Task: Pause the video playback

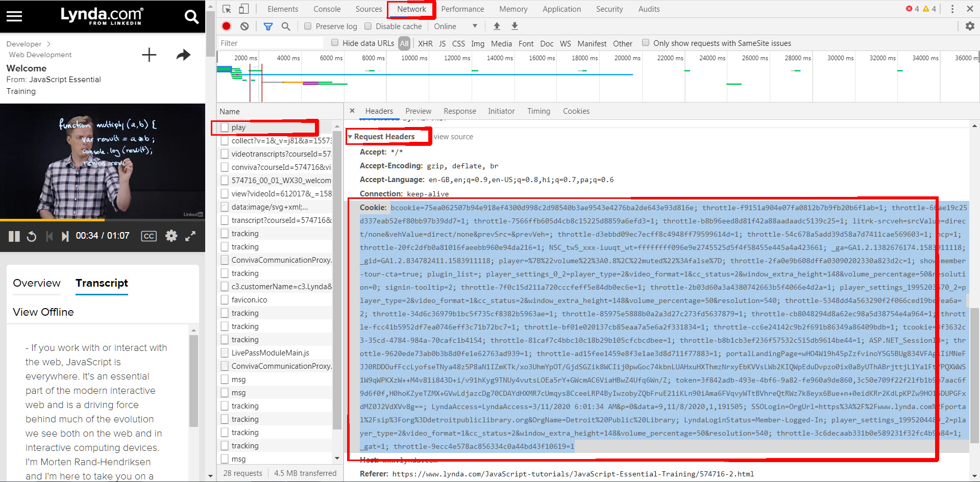Action: pos(14,236)
